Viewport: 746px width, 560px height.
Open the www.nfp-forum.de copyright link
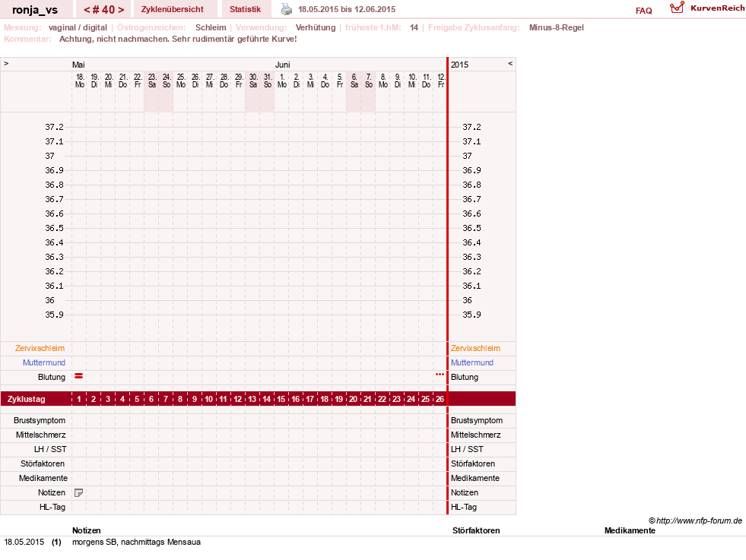[x=695, y=520]
